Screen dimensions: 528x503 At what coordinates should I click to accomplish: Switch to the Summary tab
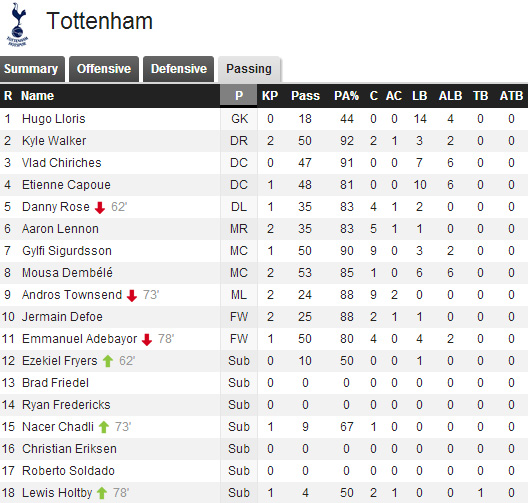pos(32,69)
